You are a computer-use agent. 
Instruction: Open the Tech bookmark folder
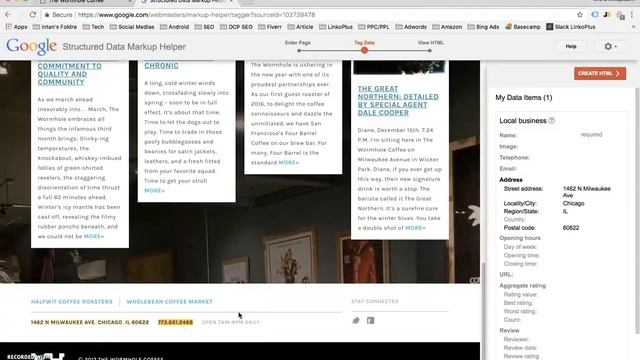93,27
